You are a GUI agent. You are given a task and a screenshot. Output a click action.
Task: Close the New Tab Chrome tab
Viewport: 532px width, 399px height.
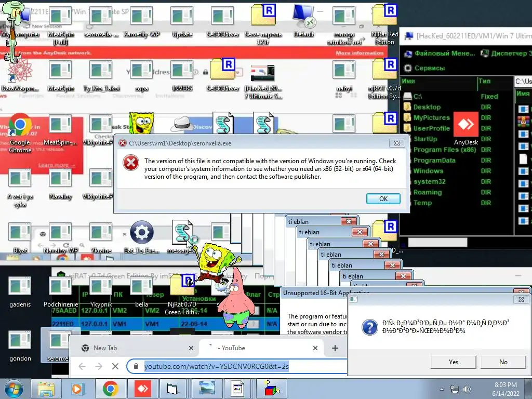coord(191,348)
